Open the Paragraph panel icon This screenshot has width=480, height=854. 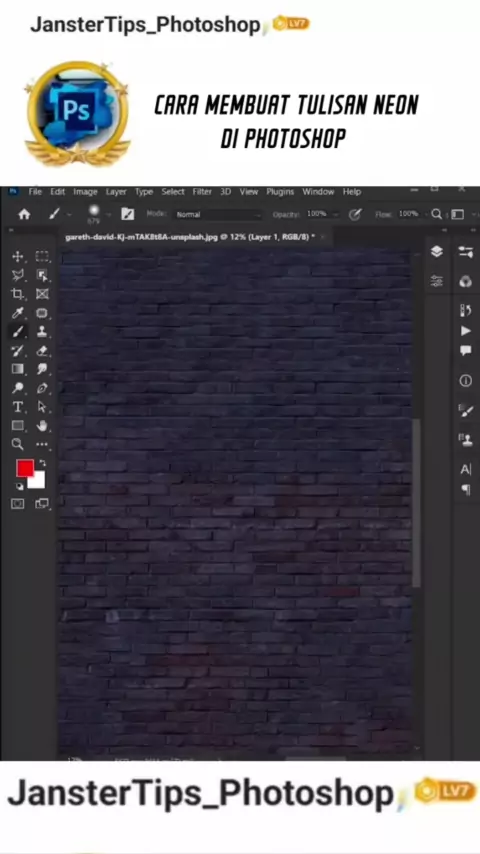[x=466, y=490]
